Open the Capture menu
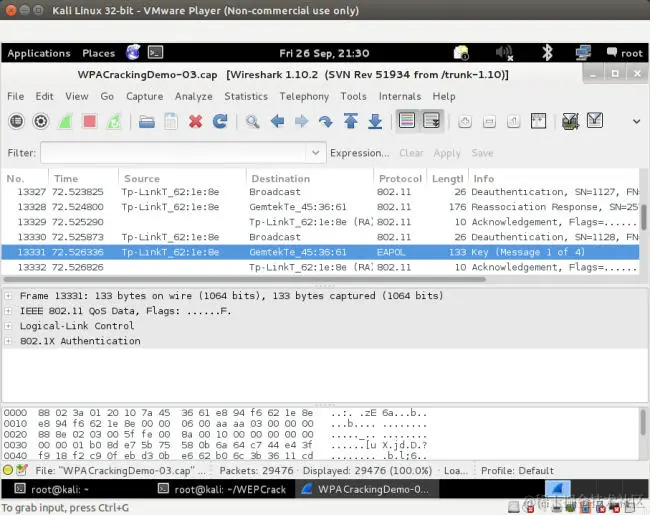This screenshot has height=515, width=650. tap(145, 96)
